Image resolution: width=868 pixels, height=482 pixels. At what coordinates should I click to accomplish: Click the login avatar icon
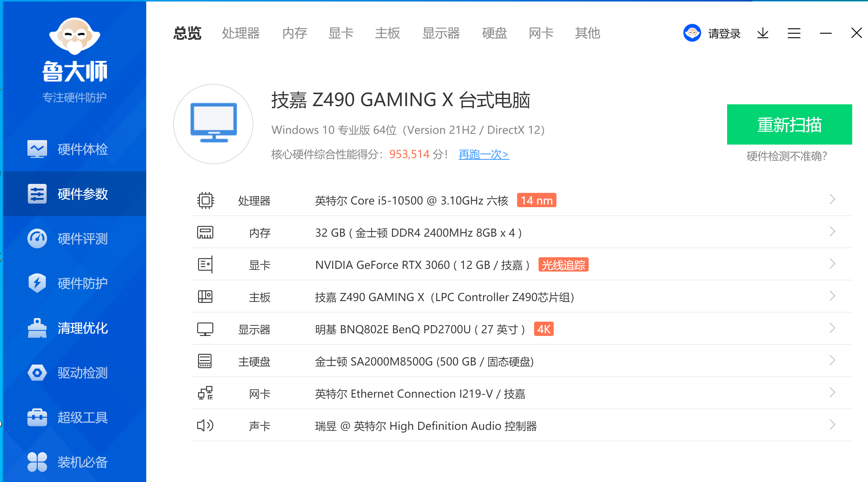coord(692,33)
